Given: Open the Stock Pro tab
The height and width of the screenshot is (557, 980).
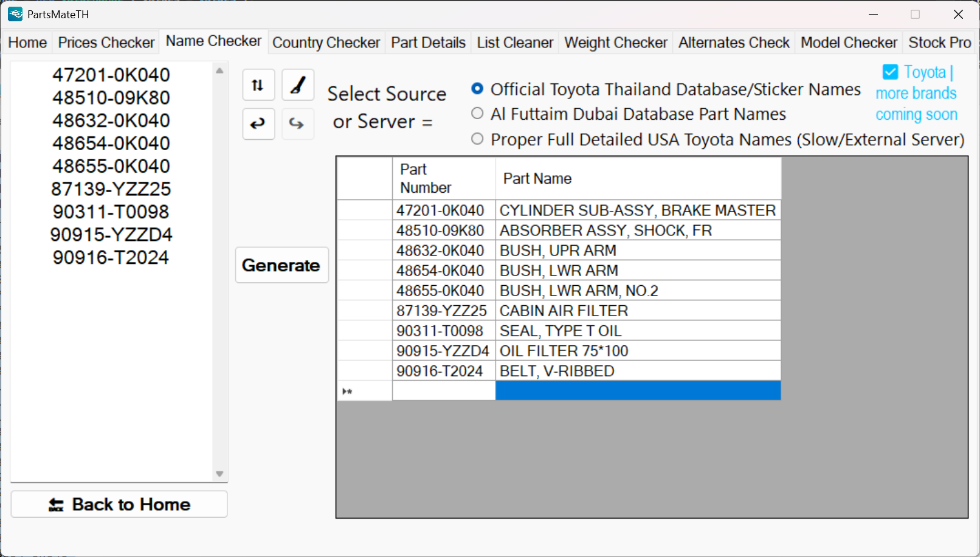Looking at the screenshot, I should (939, 43).
